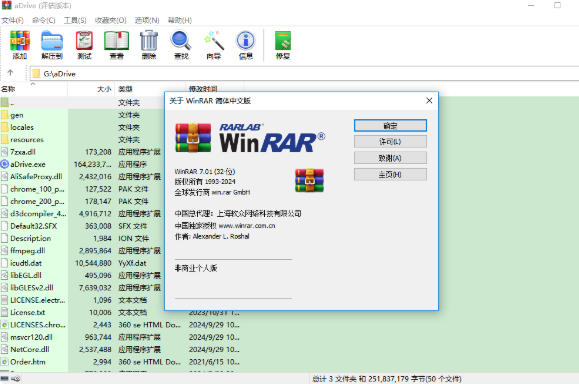The image size is (579, 384).
Task: Open the 文件(F) menu
Action: click(x=13, y=20)
